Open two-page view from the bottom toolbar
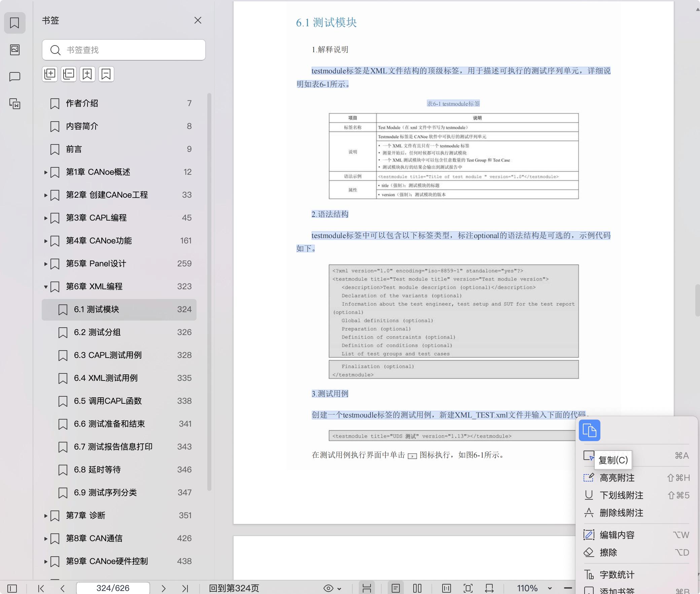 [417, 588]
